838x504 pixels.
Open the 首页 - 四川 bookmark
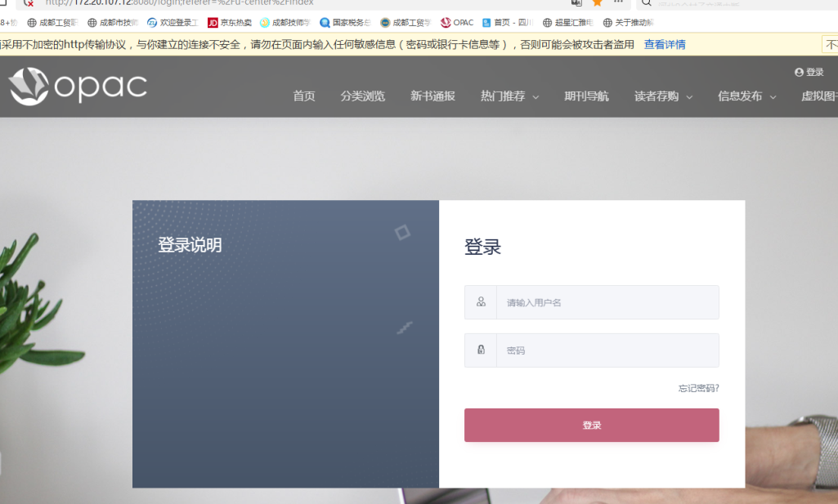507,22
